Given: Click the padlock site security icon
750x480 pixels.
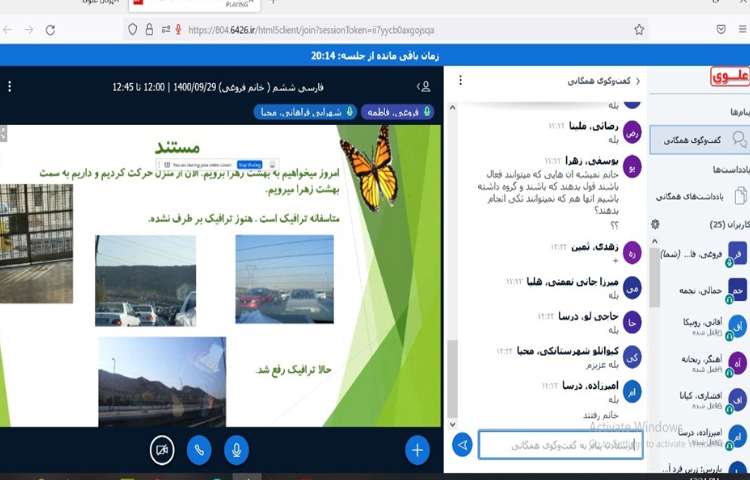Looking at the screenshot, I should [149, 30].
